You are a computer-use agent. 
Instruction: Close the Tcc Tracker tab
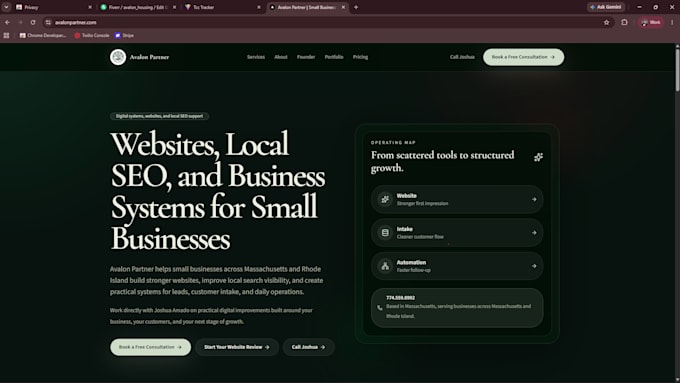[259, 7]
